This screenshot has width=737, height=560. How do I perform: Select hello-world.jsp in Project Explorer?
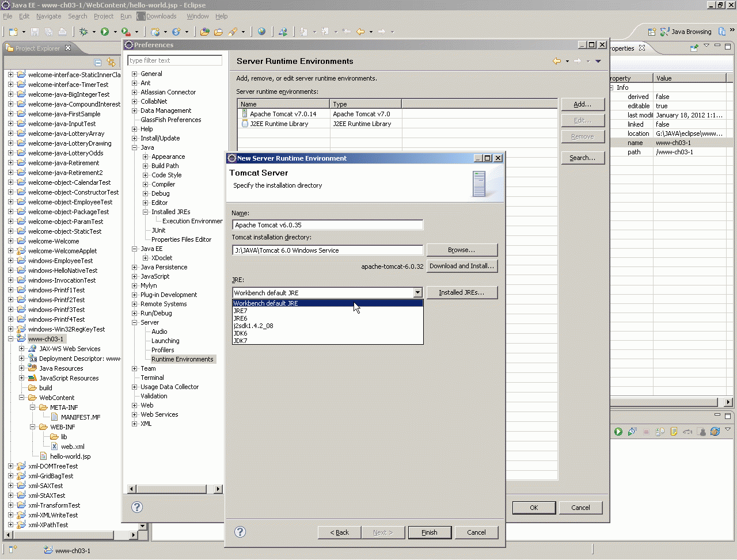[x=70, y=456]
